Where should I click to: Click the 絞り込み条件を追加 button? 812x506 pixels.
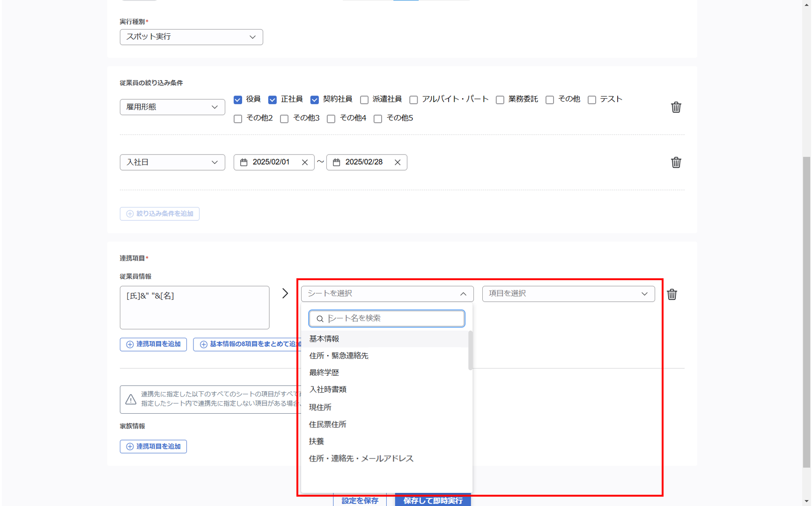click(160, 214)
